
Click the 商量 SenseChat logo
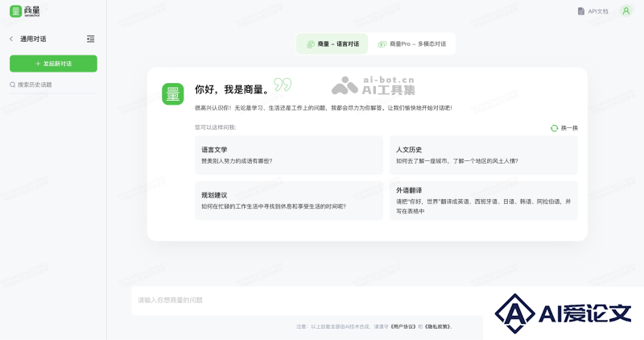[x=25, y=11]
